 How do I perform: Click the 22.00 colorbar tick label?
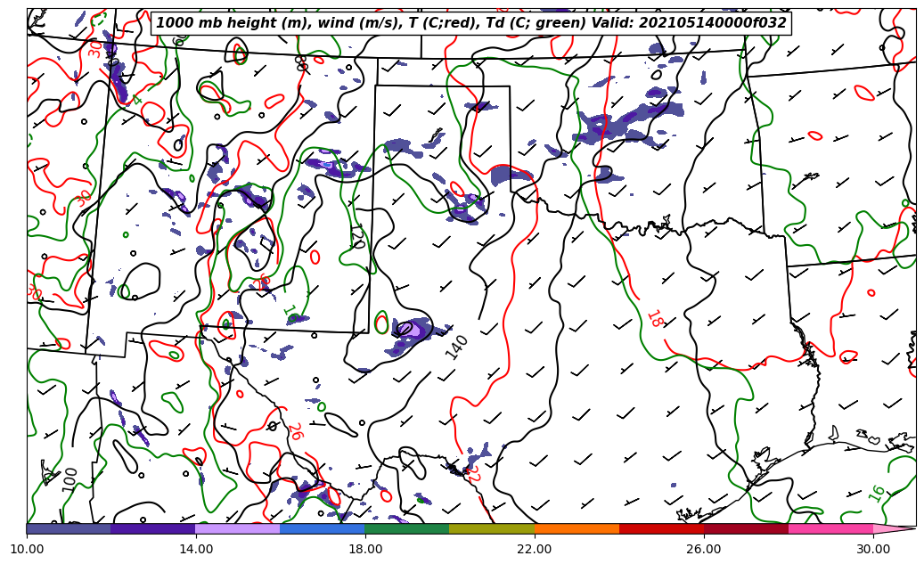click(535, 549)
